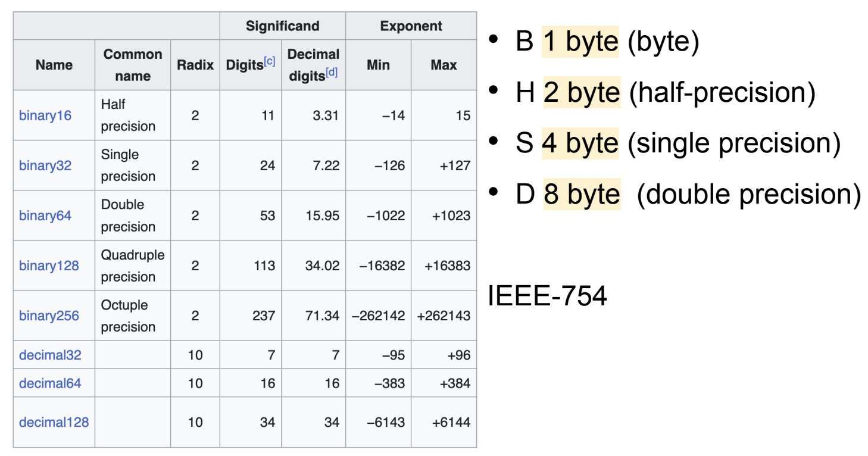The image size is (868, 456).
Task: Click footnote [d] beside Decimal digits
Action: 332,73
